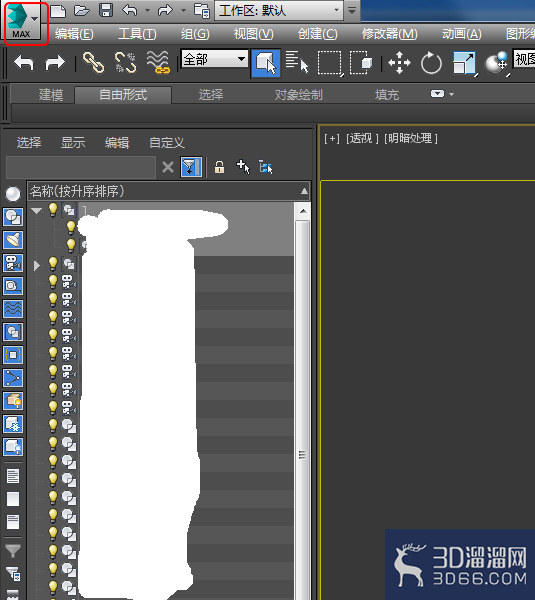The height and width of the screenshot is (600, 535).
Task: Activate the Unlink Selection tool
Action: click(126, 62)
